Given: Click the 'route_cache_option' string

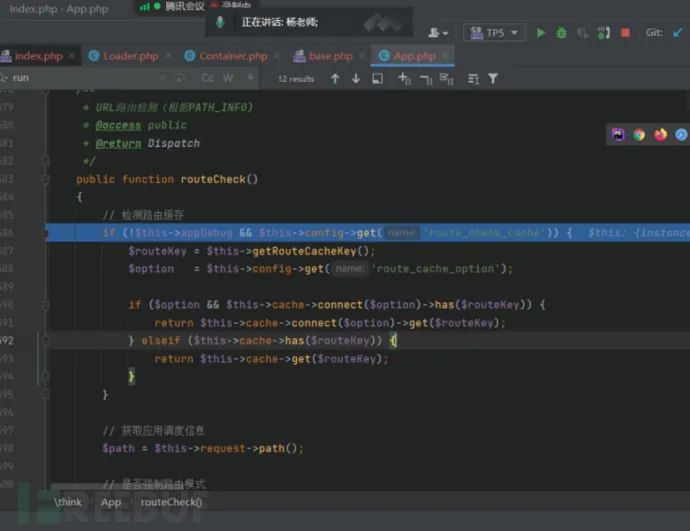Looking at the screenshot, I should [435, 269].
